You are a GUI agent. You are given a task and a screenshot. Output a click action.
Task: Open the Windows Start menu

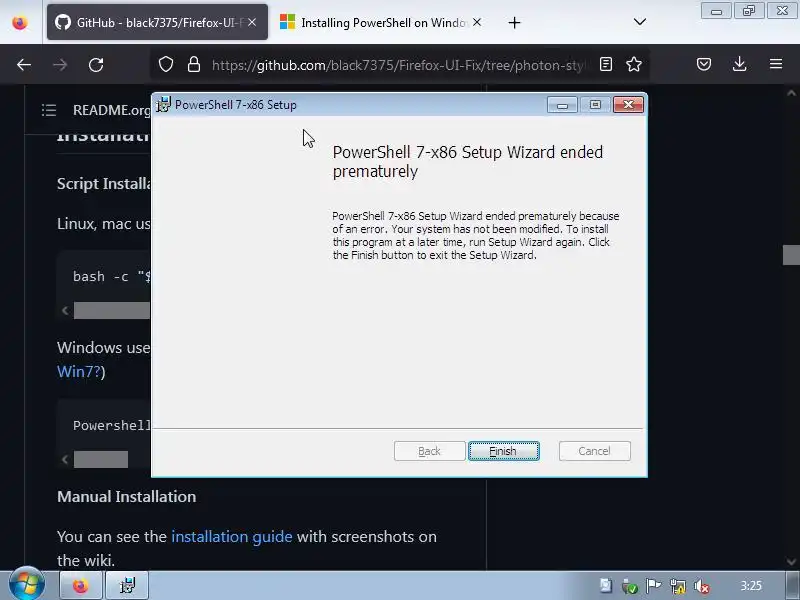click(27, 585)
